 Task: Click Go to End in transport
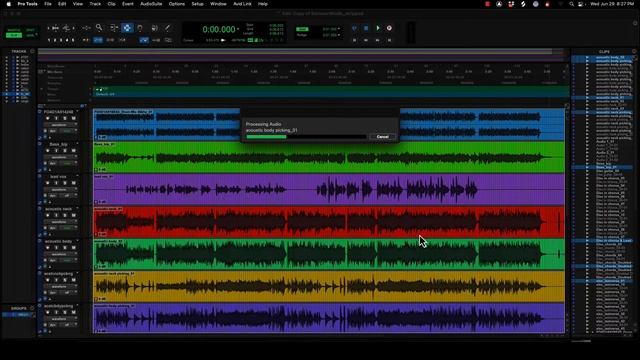coord(389,40)
